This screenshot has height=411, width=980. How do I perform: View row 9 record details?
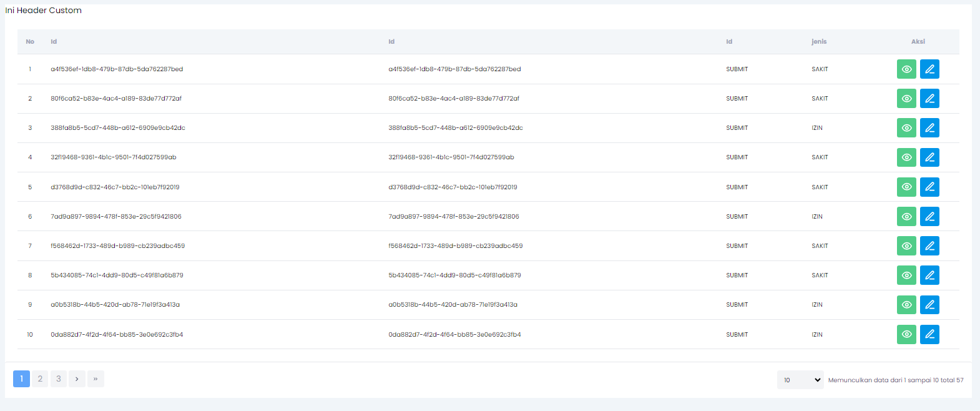pos(906,305)
